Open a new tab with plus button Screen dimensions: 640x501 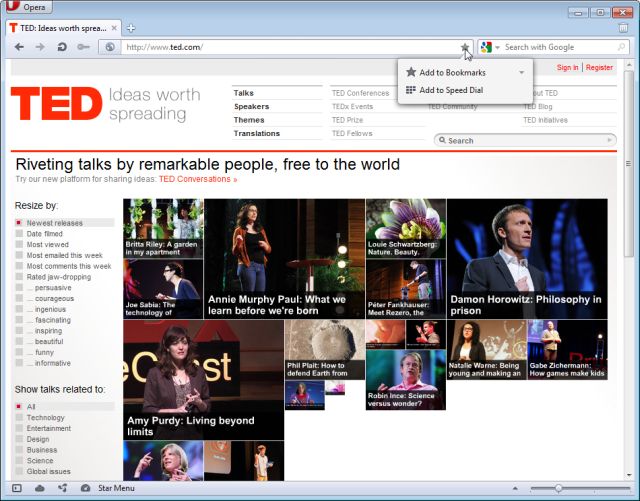click(131, 27)
